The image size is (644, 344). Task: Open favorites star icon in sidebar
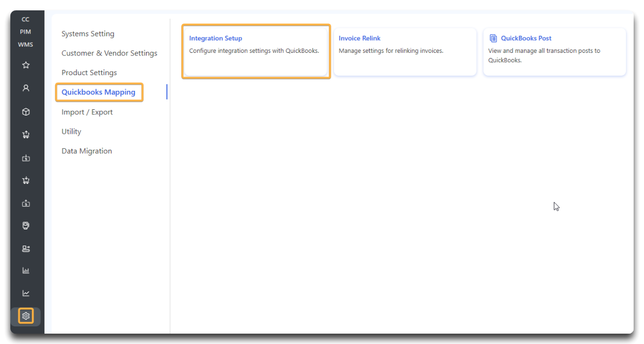(26, 65)
